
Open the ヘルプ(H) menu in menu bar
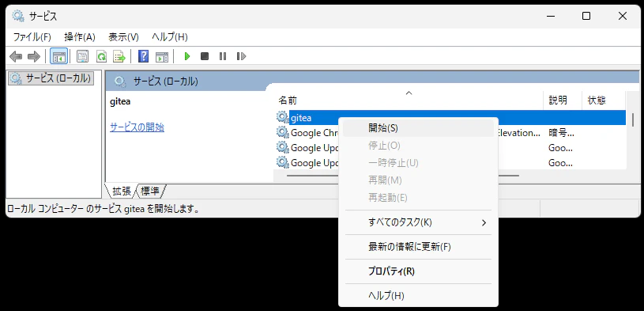tap(170, 37)
